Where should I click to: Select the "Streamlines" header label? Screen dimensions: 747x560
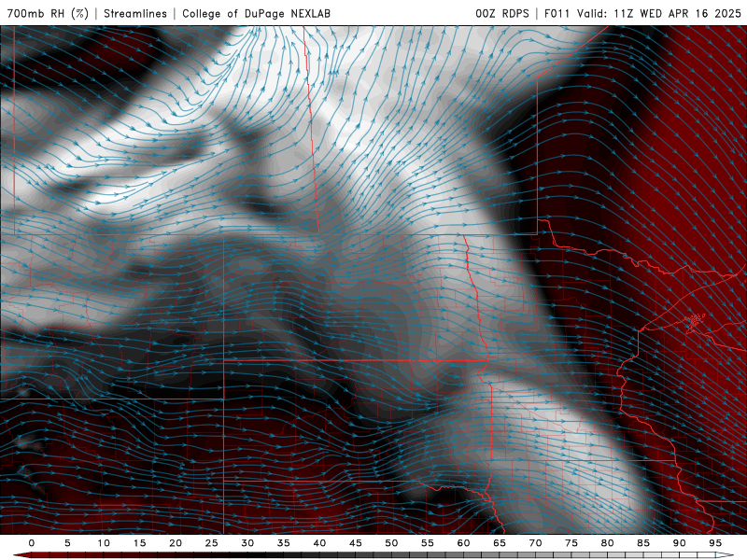135,13
